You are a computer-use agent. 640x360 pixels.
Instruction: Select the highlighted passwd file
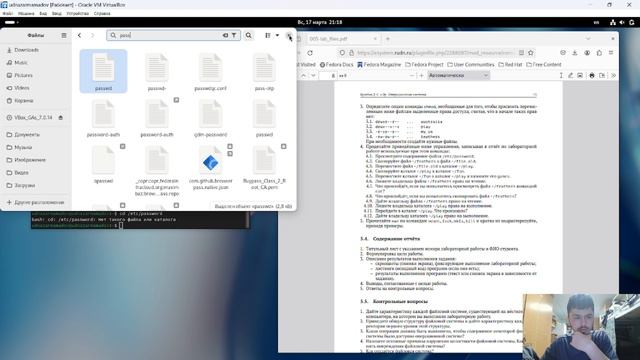(103, 71)
